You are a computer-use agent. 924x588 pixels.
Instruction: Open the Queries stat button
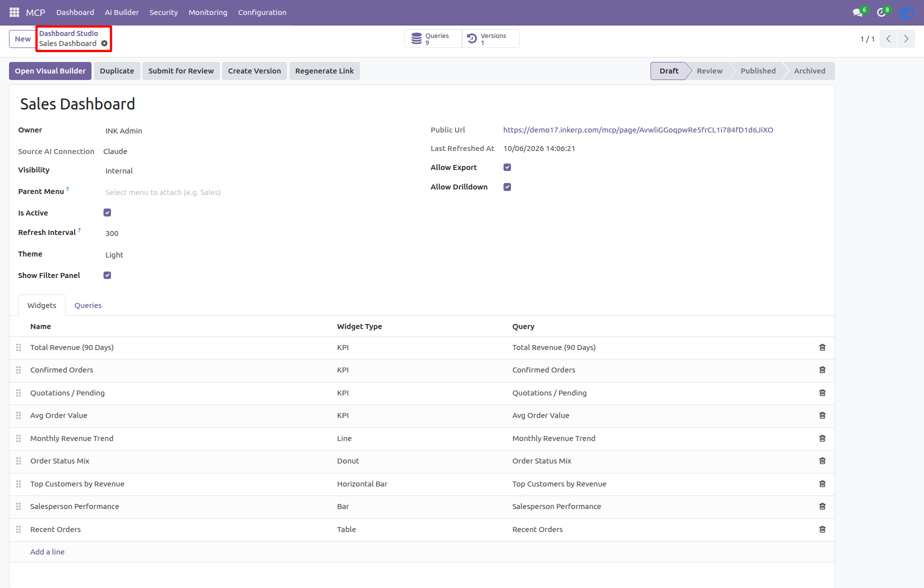(x=433, y=38)
